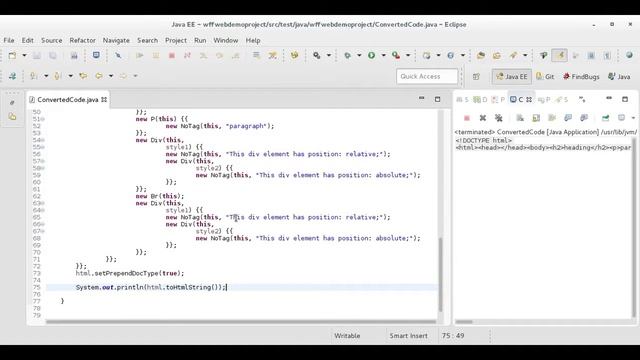Click the editor vertical scrollbar thumb
Screen dimensions: 640x360
[x=440, y=274]
